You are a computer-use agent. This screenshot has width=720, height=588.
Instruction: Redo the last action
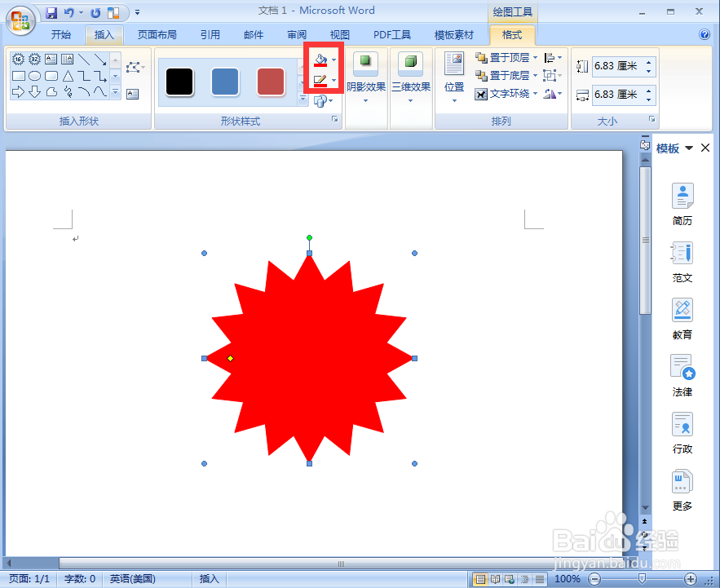coord(95,13)
